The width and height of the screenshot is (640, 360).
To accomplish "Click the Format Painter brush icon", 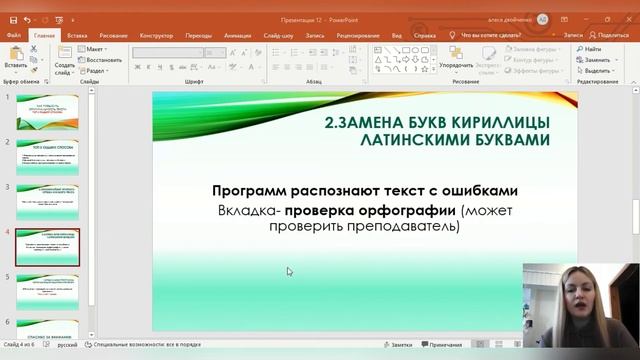I will (x=34, y=70).
